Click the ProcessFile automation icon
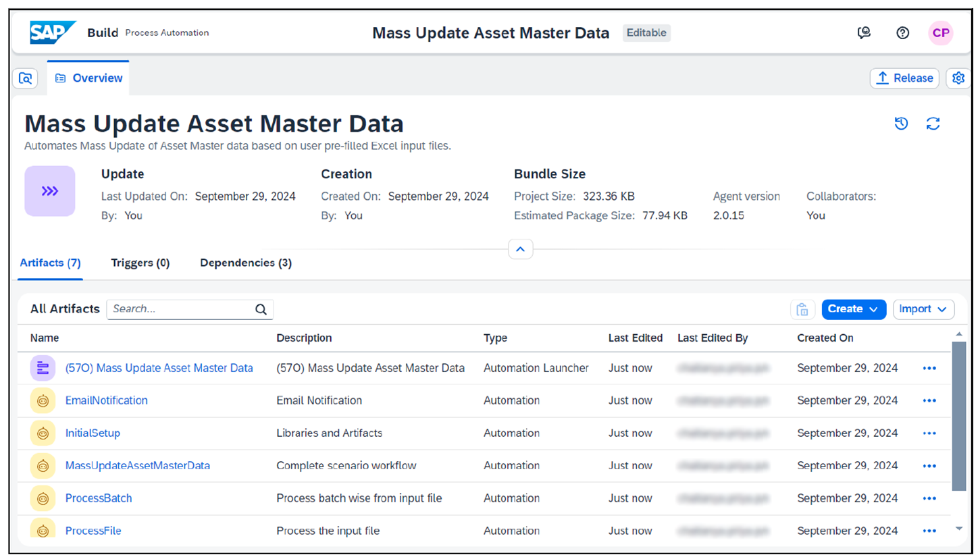The height and width of the screenshot is (559, 980). (43, 529)
